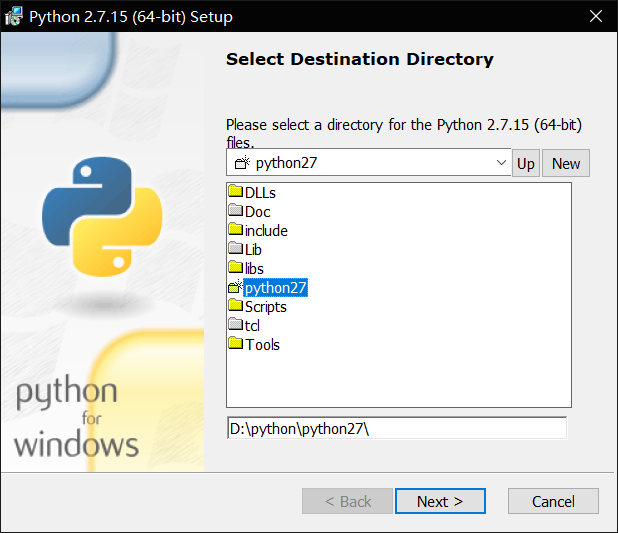Click the folder icon inside the directory combo box
The image size is (618, 533).
pyautogui.click(x=242, y=162)
